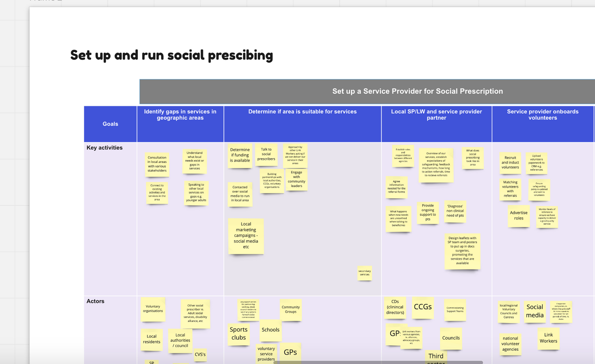Viewport: 595px width, 364px height.
Task: Select the 'Local marketing campaigns - social media etc' note
Action: click(246, 236)
